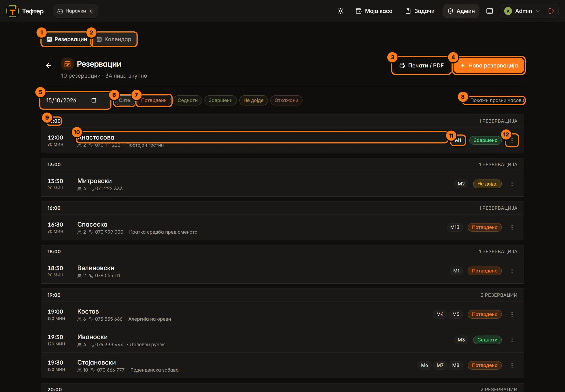Switch to the Календар tab
The height and width of the screenshot is (392, 565).
[x=114, y=39]
